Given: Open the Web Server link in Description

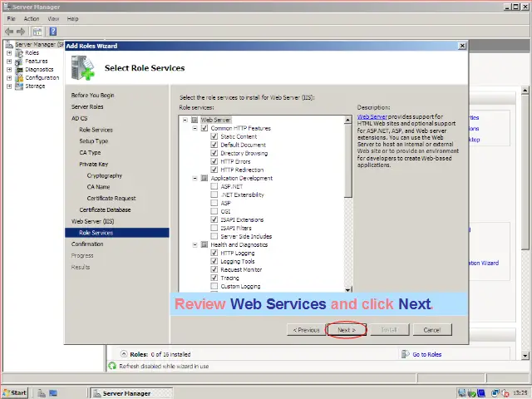Looking at the screenshot, I should [x=372, y=117].
